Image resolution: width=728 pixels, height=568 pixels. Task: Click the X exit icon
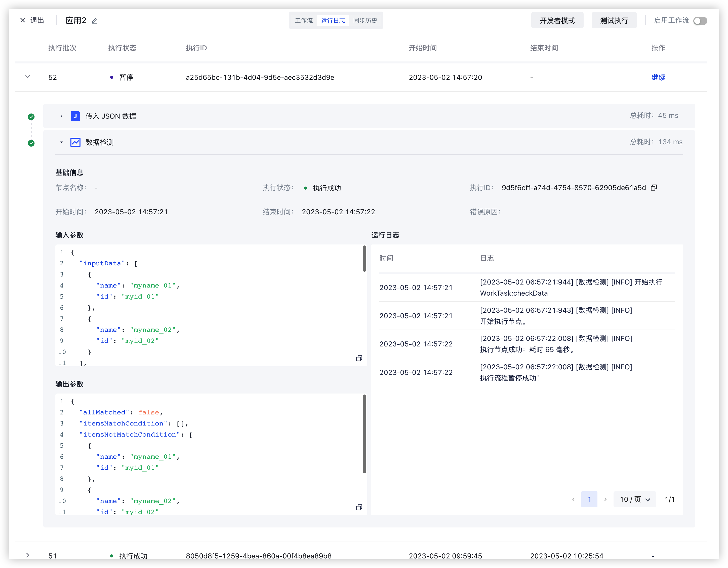(x=23, y=20)
